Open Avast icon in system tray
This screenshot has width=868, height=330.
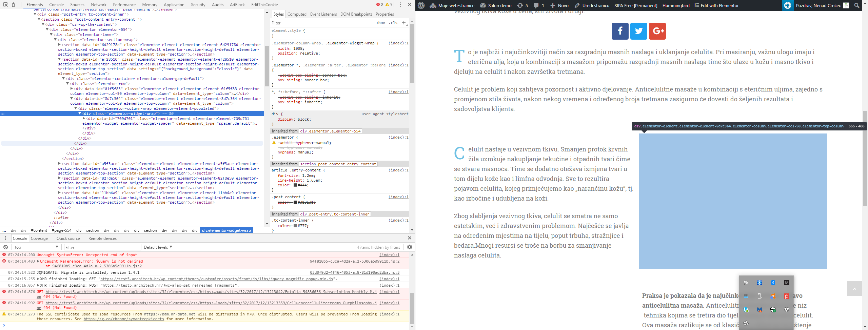773,296
